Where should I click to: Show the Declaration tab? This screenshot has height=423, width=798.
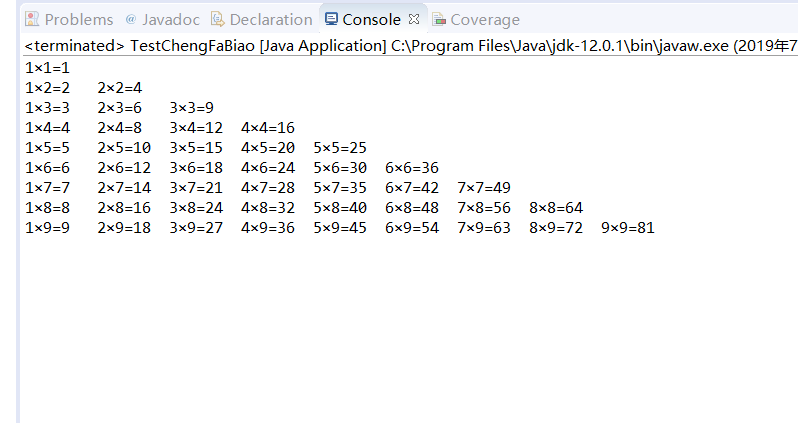[x=271, y=20]
